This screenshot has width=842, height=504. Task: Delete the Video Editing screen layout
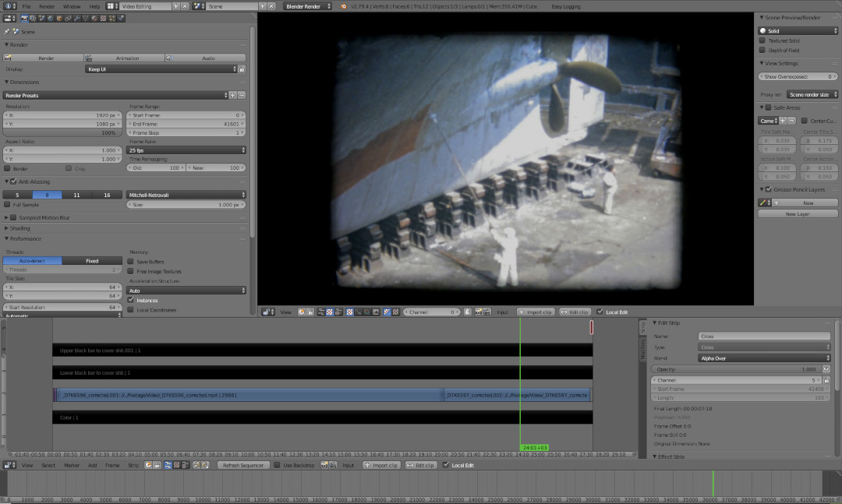(185, 6)
